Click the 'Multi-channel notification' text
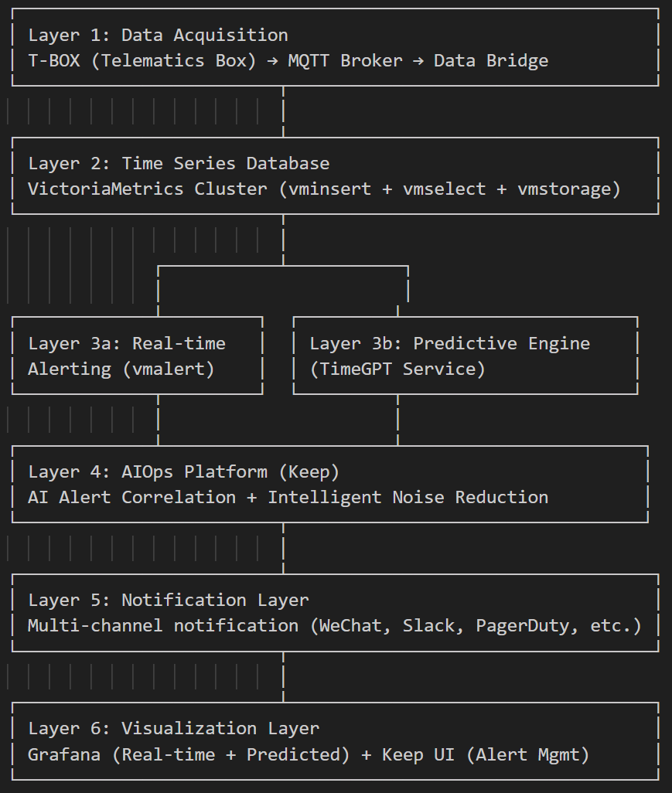 pos(162,625)
